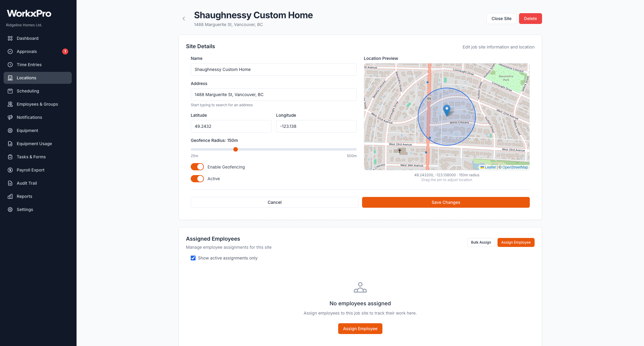The image size is (644, 346).
Task: Select Approvals with the pending badge
Action: click(x=27, y=51)
